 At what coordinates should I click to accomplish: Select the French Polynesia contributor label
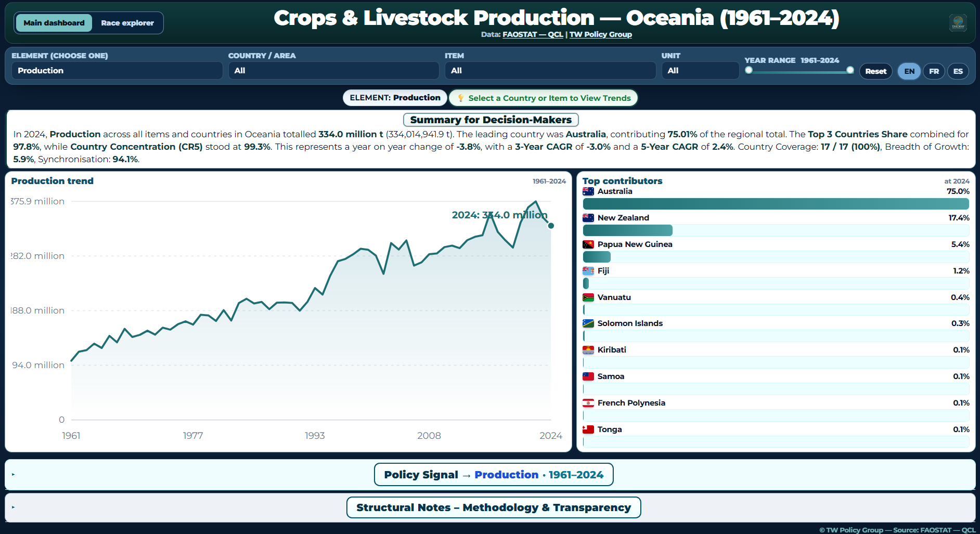(x=631, y=403)
